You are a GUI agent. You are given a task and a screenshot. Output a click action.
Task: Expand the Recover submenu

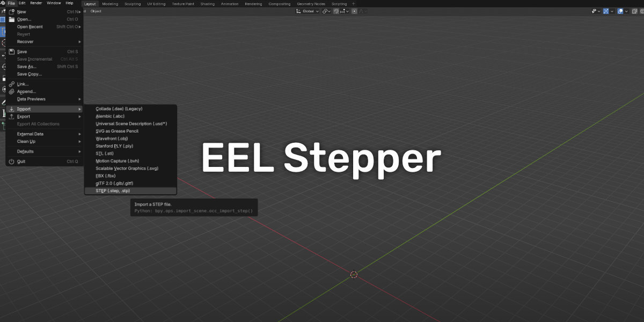(45, 42)
